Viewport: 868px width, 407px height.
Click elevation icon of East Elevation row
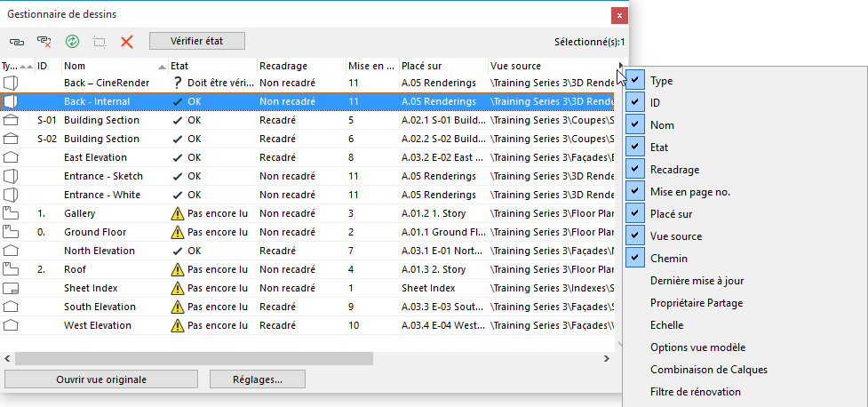pyautogui.click(x=11, y=158)
